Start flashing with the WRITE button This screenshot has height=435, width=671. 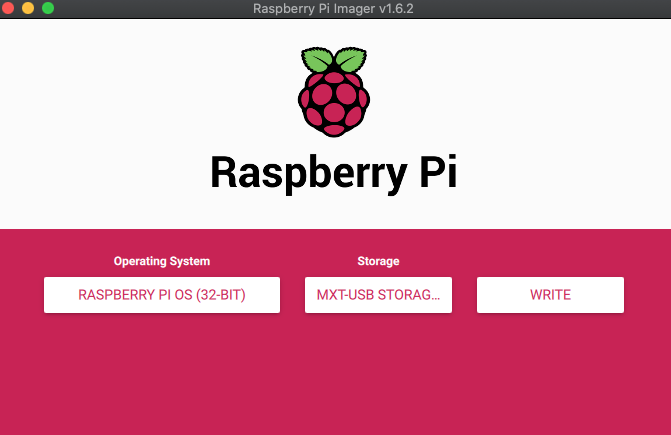pos(550,295)
